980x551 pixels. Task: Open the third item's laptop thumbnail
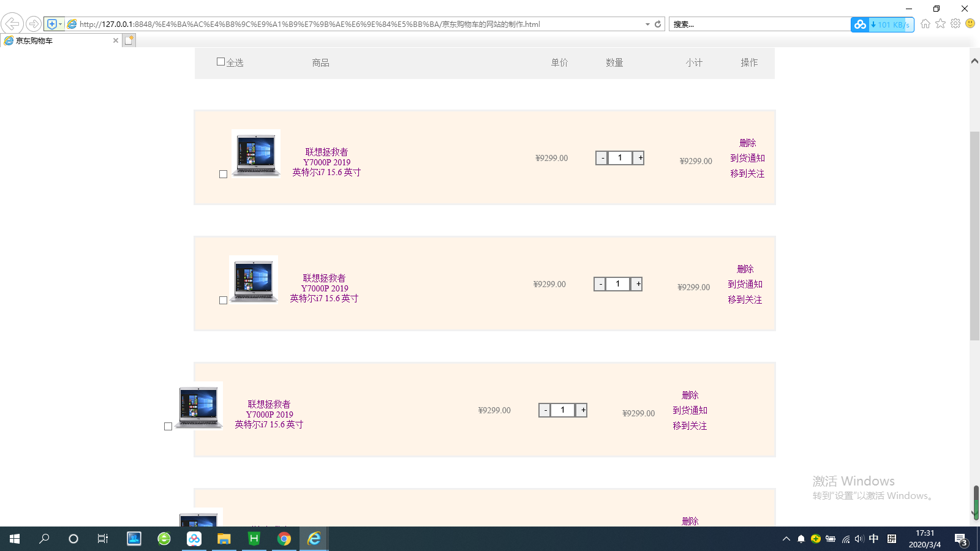click(x=198, y=406)
